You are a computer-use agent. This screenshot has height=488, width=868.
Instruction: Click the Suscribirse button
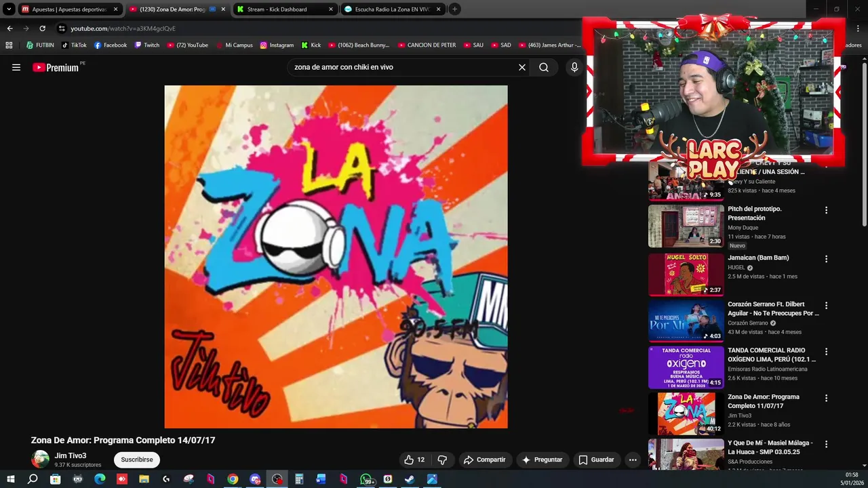click(137, 460)
